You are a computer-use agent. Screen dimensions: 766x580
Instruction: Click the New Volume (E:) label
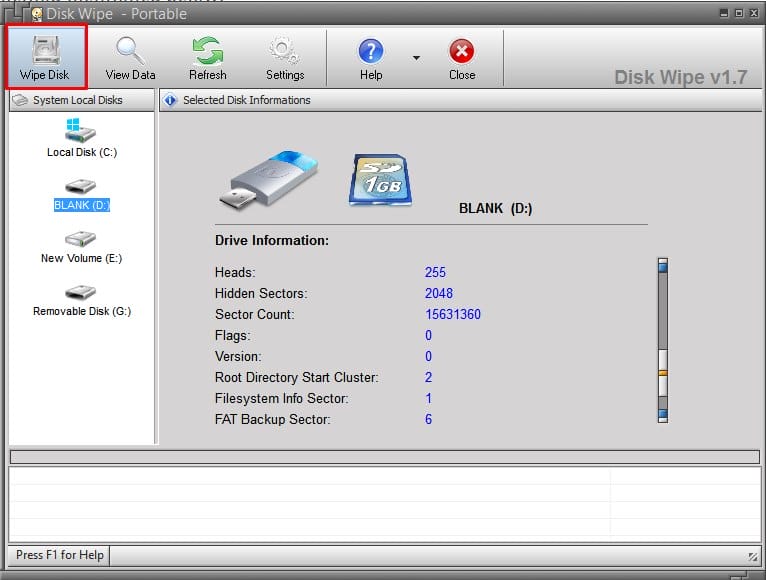tap(82, 258)
